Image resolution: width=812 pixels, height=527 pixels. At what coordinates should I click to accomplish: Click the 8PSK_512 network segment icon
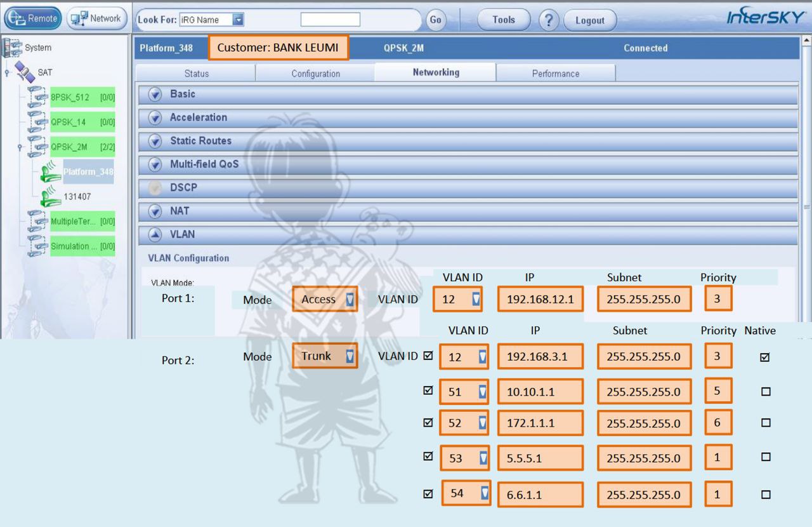[x=39, y=98]
